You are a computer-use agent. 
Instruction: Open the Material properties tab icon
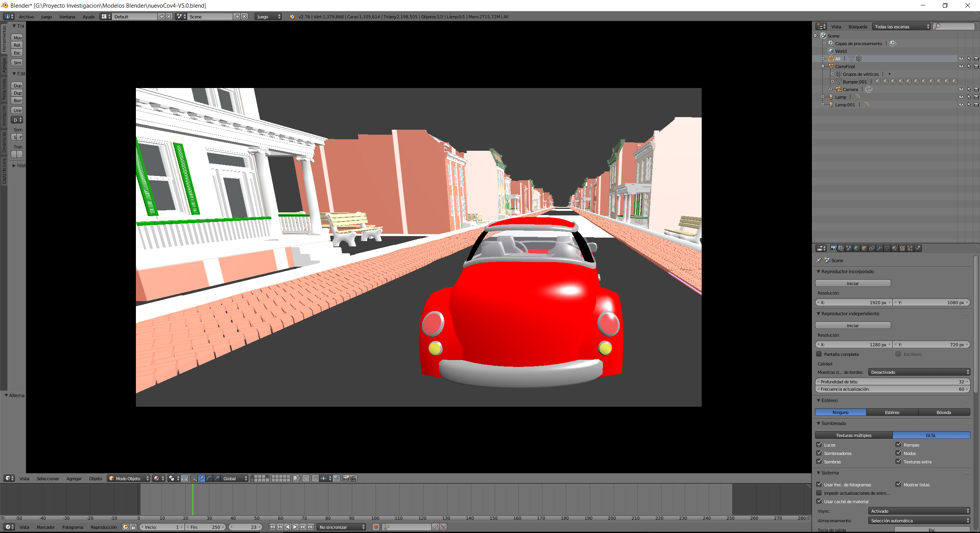coord(895,248)
